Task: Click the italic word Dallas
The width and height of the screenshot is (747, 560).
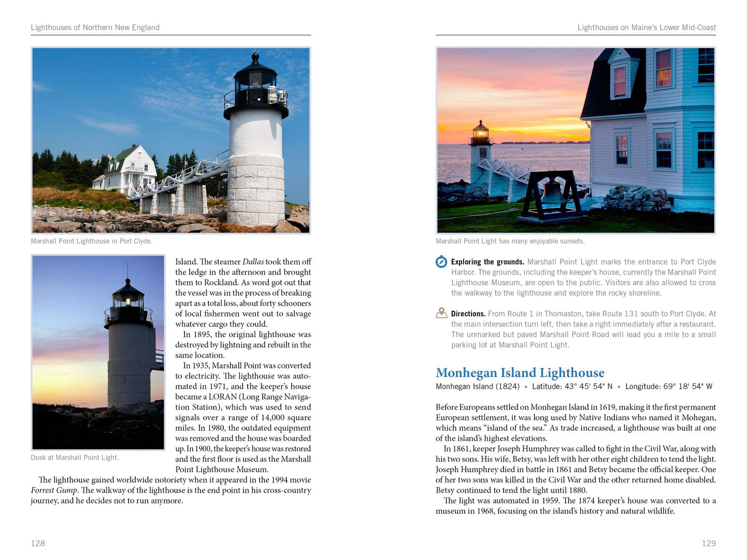Action: pyautogui.click(x=253, y=262)
